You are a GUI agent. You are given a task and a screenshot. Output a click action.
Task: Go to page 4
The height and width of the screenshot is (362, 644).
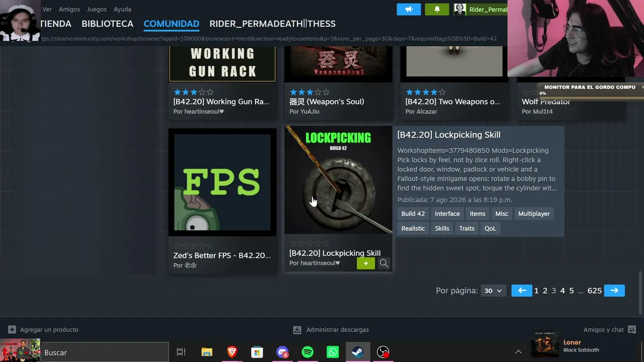click(x=562, y=291)
